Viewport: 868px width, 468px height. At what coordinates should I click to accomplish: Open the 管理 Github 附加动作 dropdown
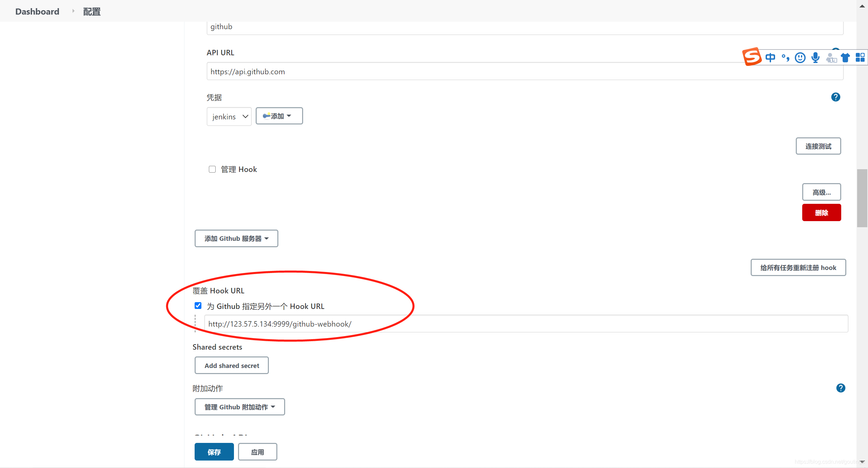[238, 407]
